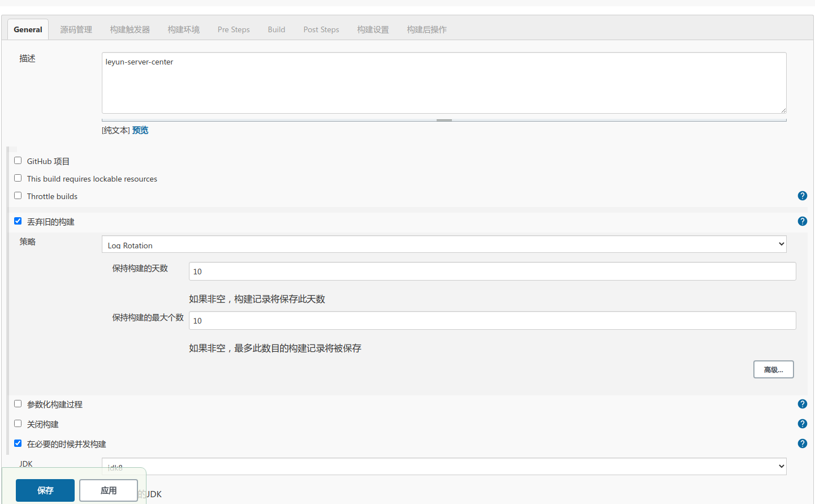Click the 保持构建的天数 input field
The image size is (815, 504).
[492, 272]
